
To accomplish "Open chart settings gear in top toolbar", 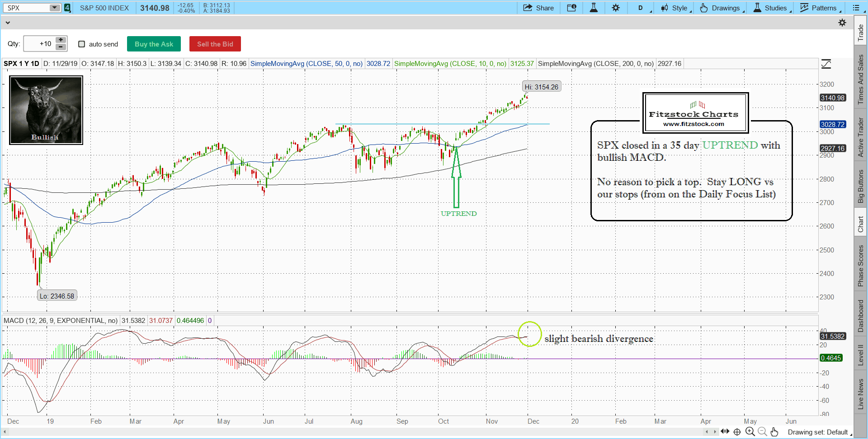I will coord(616,8).
